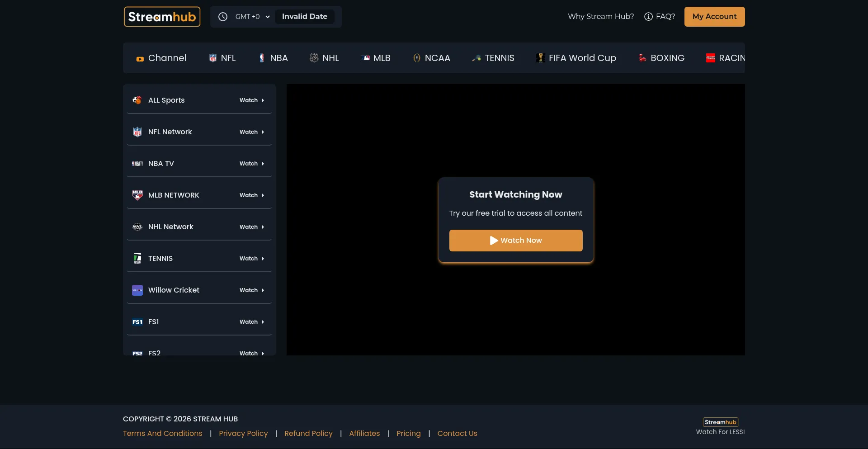The image size is (868, 449).
Task: Click the NBA TV logo icon
Action: point(137,164)
